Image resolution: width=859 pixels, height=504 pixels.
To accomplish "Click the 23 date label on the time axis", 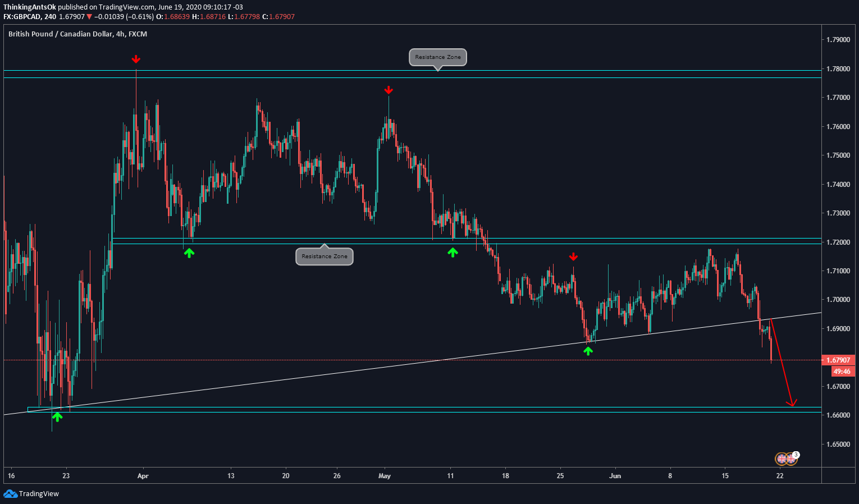I will tap(66, 476).
